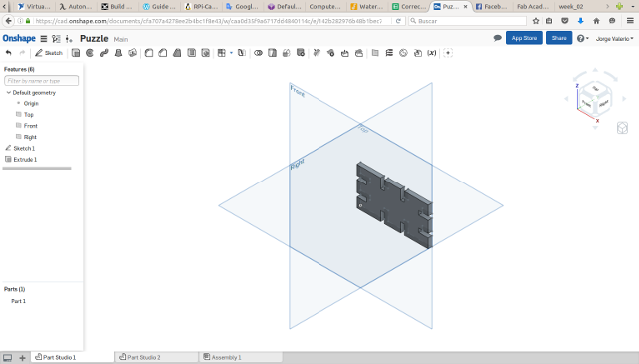
Task: Collapse the Default geometry group
Action: coord(9,93)
